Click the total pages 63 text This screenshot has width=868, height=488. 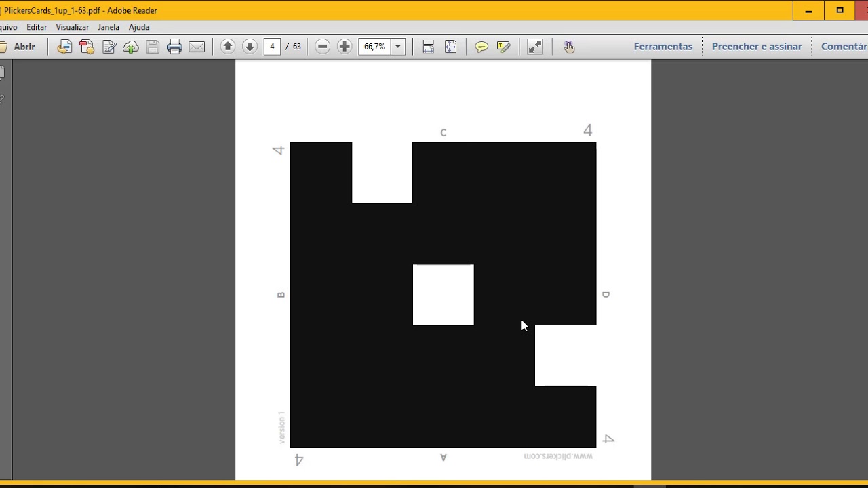(296, 47)
